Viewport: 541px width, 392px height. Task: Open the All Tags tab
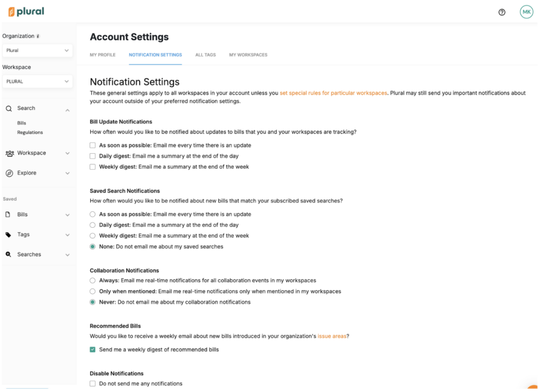[206, 55]
